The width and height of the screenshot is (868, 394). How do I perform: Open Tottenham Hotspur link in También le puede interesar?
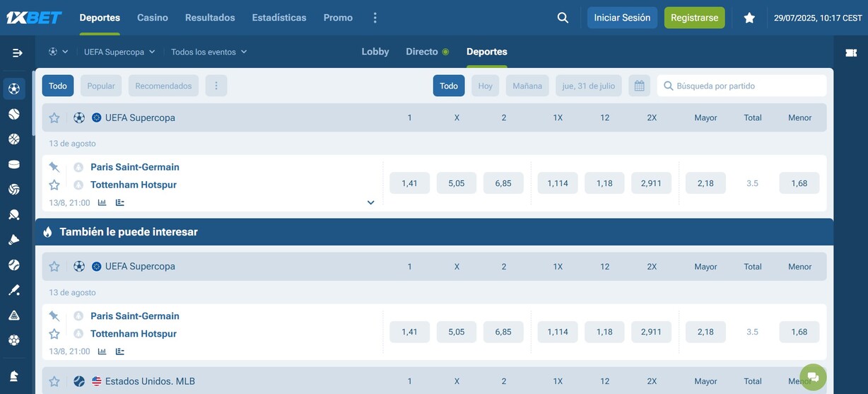click(x=134, y=334)
